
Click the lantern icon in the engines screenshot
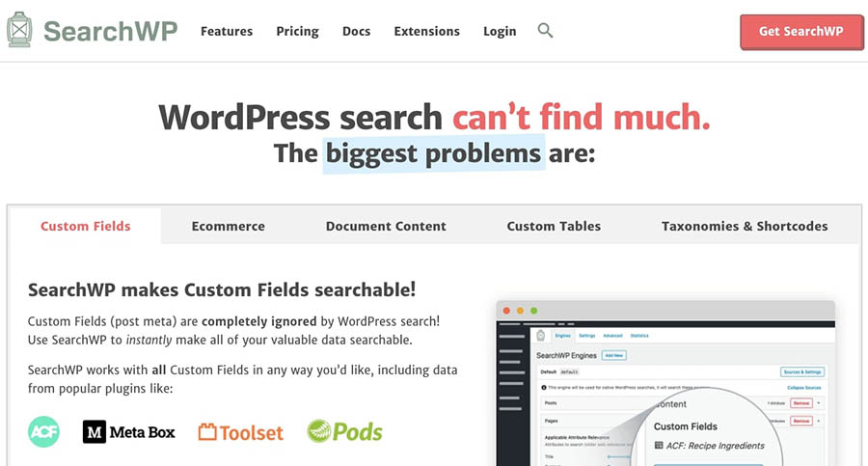[x=541, y=335]
